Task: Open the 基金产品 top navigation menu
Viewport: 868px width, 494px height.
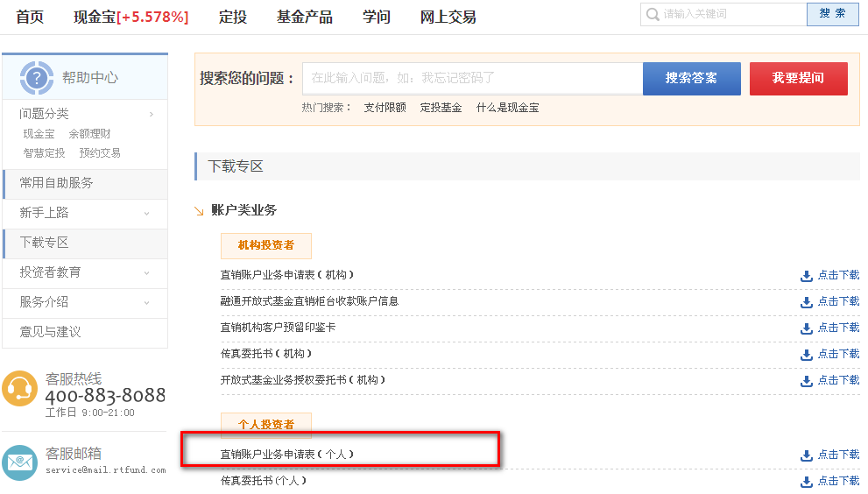Action: coord(304,17)
